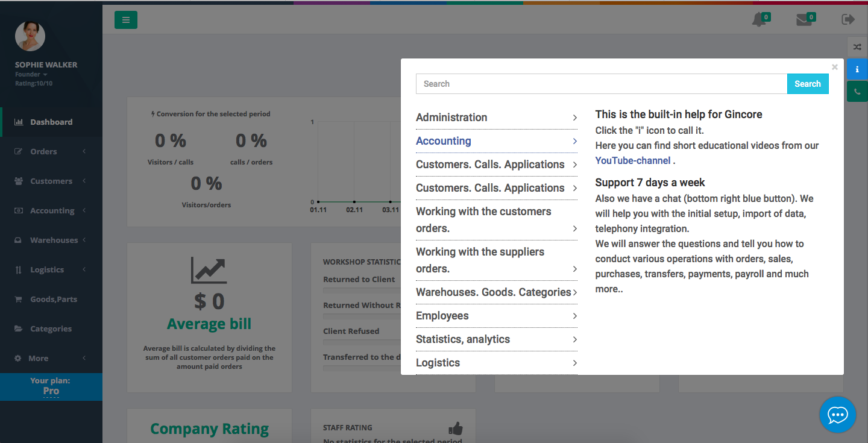Go to Dashboard in the sidebar

pos(51,122)
